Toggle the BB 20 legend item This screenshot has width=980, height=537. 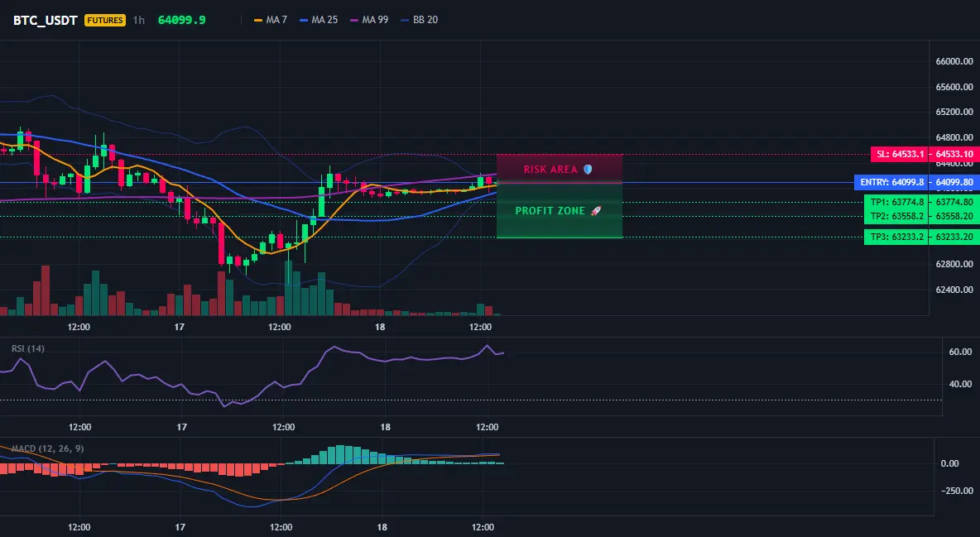coord(420,20)
